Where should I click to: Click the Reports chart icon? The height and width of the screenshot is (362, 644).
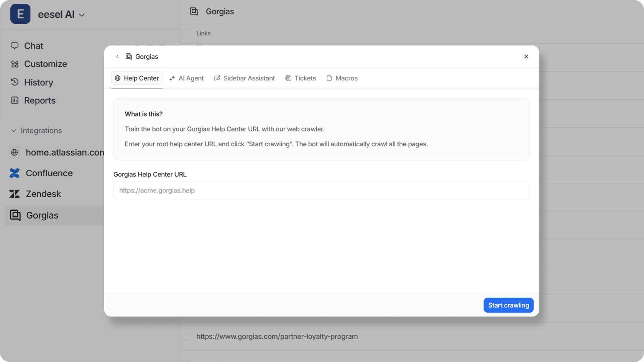point(15,100)
